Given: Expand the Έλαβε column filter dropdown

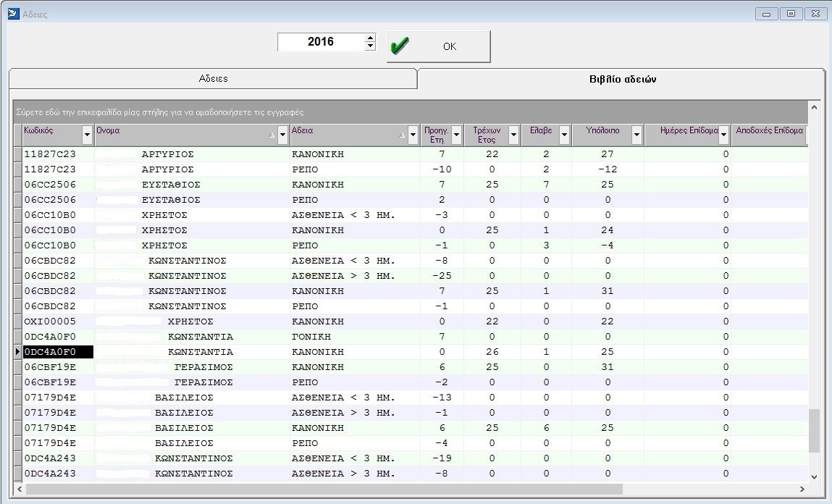Looking at the screenshot, I should coord(564,135).
